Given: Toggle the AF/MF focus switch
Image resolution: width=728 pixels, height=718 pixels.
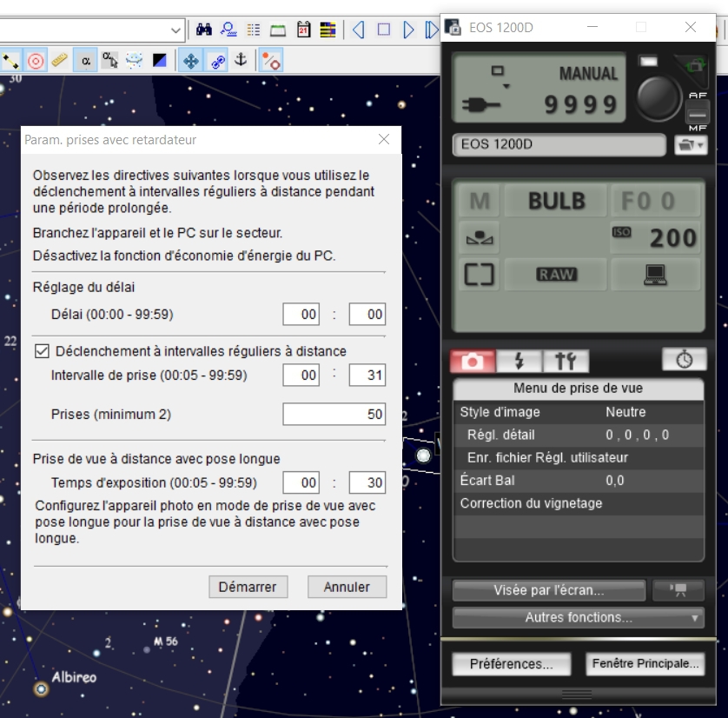Looking at the screenshot, I should coord(698,113).
